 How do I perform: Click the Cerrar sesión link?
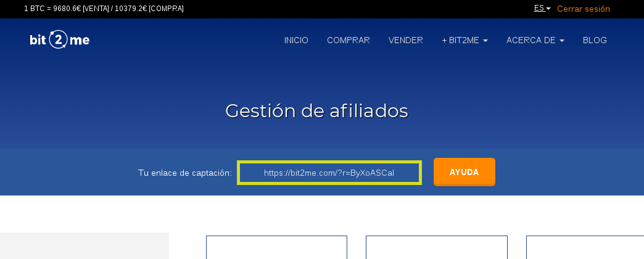[583, 9]
